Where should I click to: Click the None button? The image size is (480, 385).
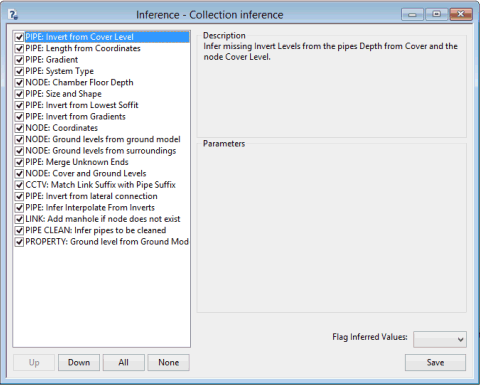pos(169,362)
